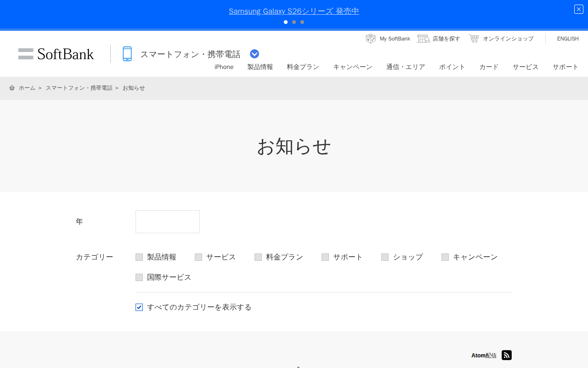
Task: Expand the blue category chevron dropdown
Action: tap(254, 54)
